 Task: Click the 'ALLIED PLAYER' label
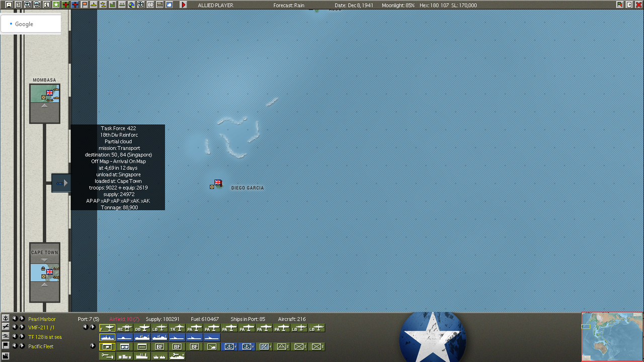click(216, 5)
